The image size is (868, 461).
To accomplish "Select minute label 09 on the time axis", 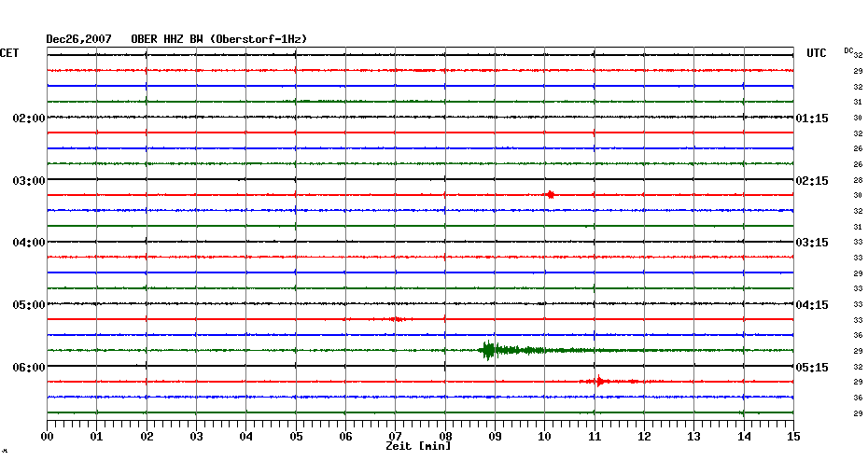I will (x=495, y=437).
